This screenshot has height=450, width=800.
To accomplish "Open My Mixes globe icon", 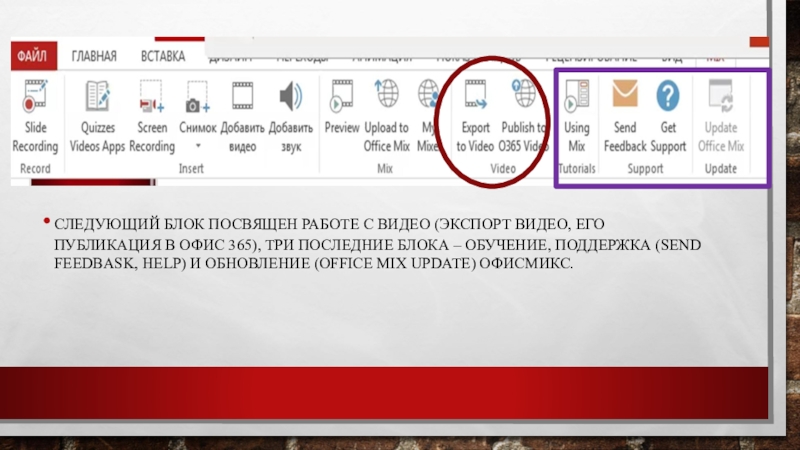I will [428, 98].
